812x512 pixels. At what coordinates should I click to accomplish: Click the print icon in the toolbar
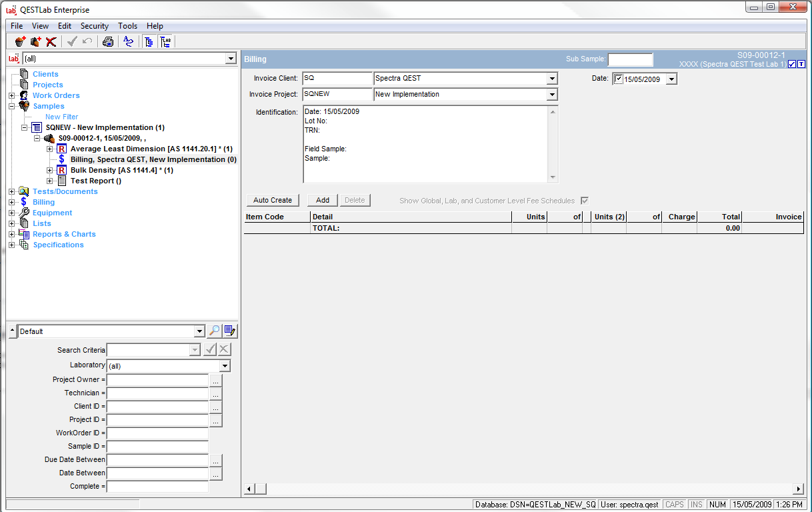pos(108,42)
